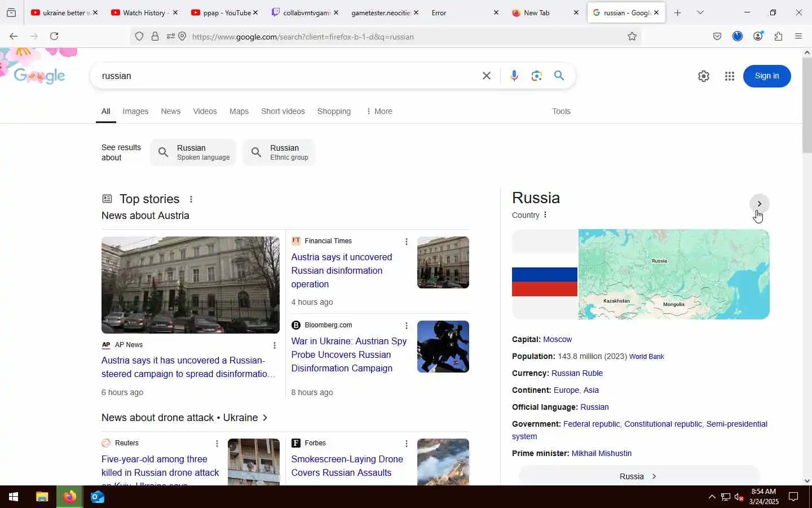Close the Error browser tab
Screen dimensions: 812x508
tap(496, 12)
